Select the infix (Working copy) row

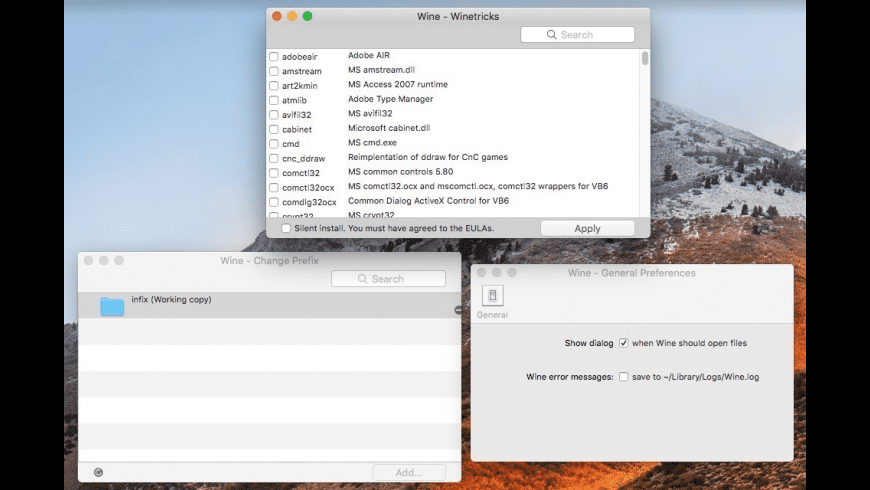[x=270, y=305]
